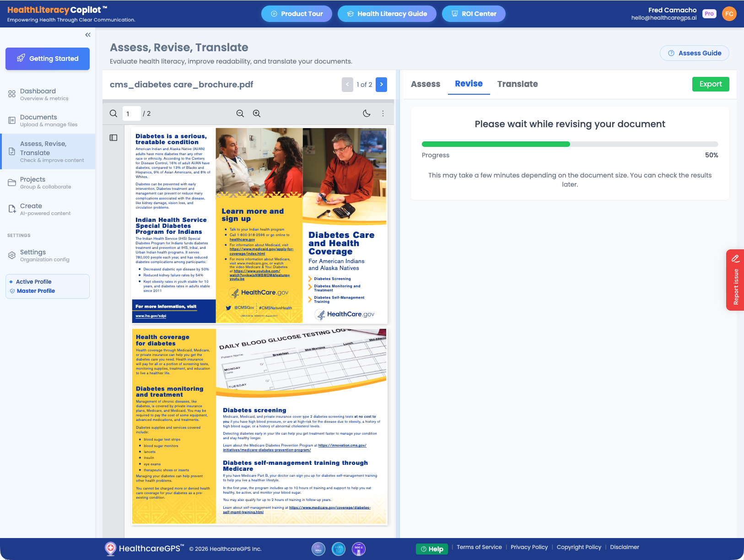Edit the page number input field
744x560 pixels.
tap(132, 113)
